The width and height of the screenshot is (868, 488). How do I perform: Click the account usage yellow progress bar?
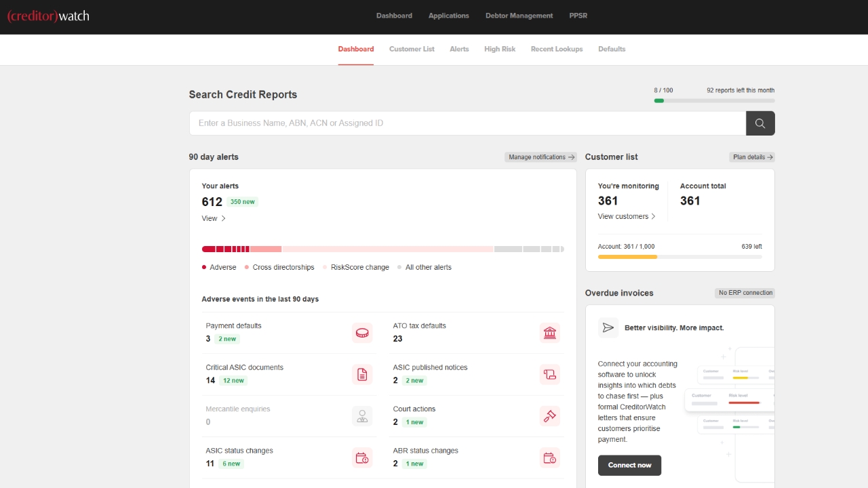pyautogui.click(x=627, y=257)
